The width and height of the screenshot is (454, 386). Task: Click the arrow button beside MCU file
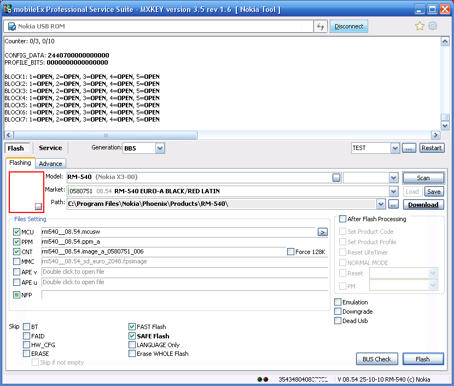click(x=322, y=232)
